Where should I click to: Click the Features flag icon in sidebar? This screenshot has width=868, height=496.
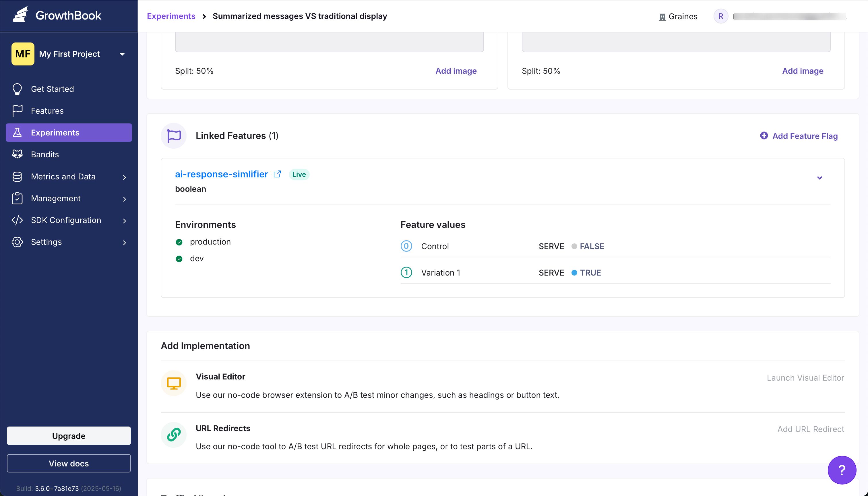pyautogui.click(x=17, y=111)
